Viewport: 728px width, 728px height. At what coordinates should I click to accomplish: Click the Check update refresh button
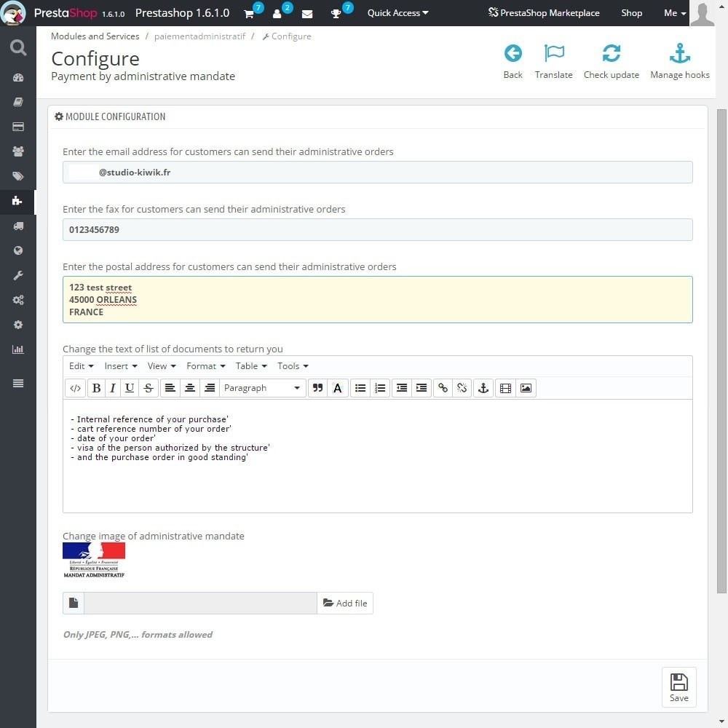(611, 61)
